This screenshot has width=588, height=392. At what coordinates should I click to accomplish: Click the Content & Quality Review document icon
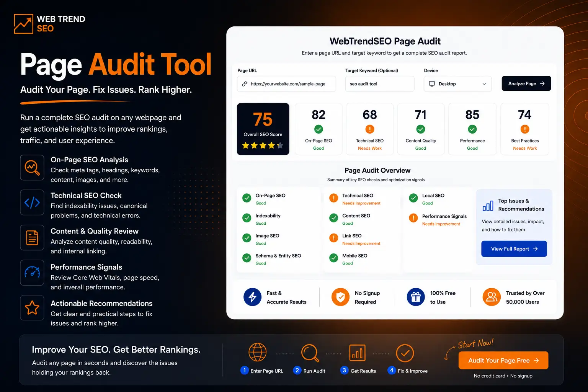tap(32, 238)
